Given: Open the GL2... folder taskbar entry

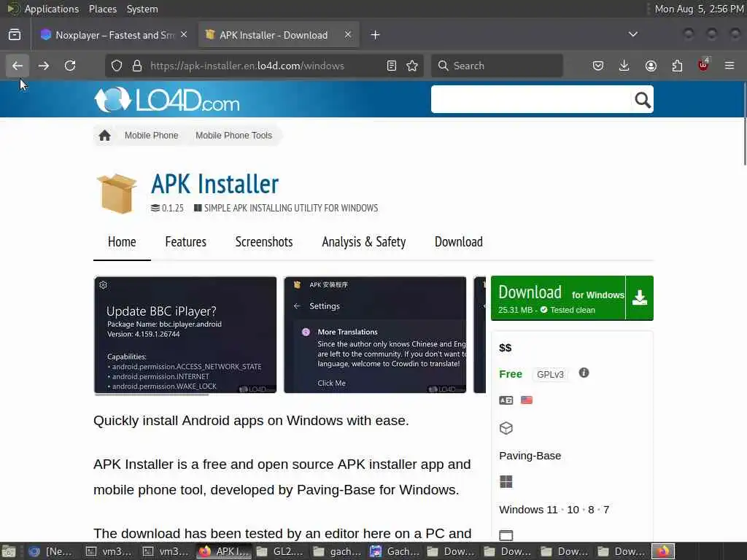Looking at the screenshot, I should pos(281,551).
